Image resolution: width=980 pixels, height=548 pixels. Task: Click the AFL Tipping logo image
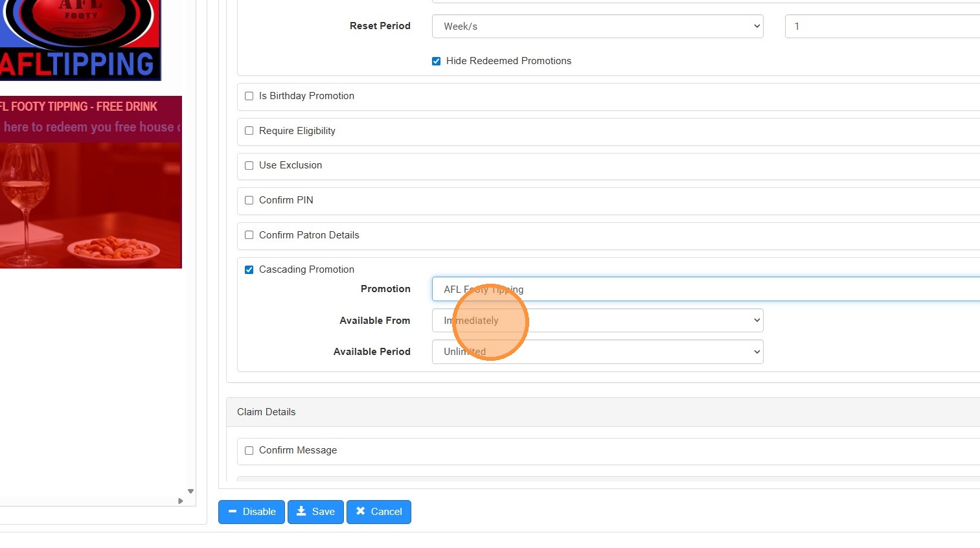coord(80,39)
